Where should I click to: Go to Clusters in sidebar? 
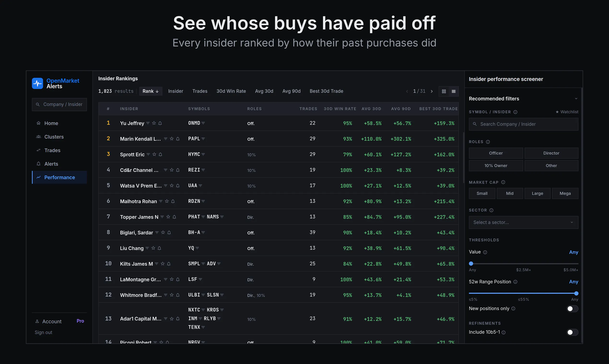click(59, 137)
